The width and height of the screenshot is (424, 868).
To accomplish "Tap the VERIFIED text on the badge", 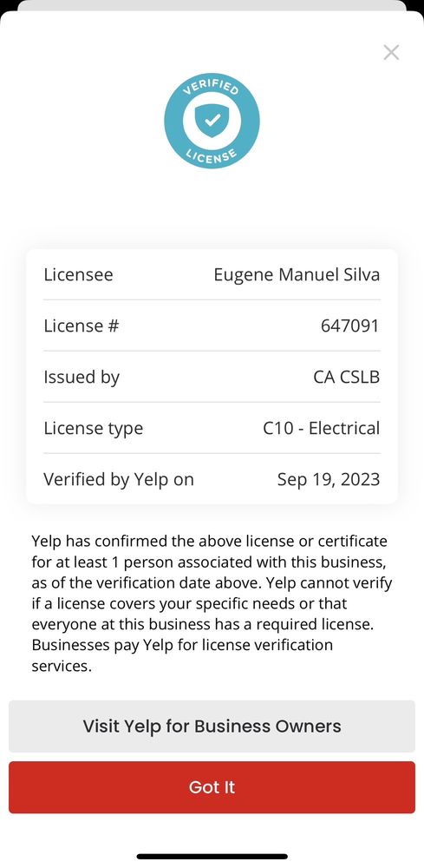I will point(212,88).
